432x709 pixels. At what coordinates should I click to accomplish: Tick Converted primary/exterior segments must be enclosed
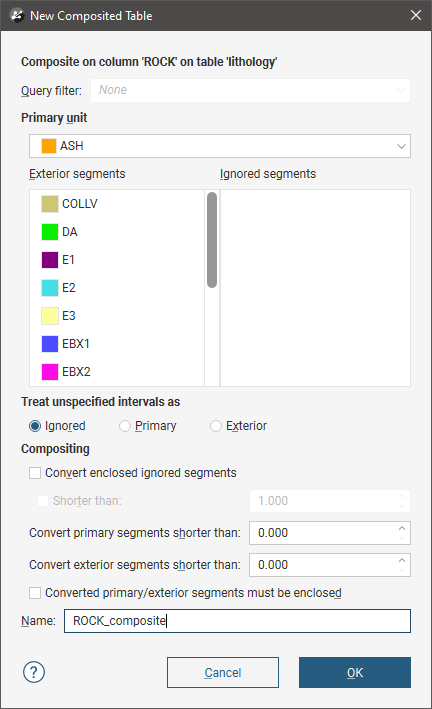35,593
